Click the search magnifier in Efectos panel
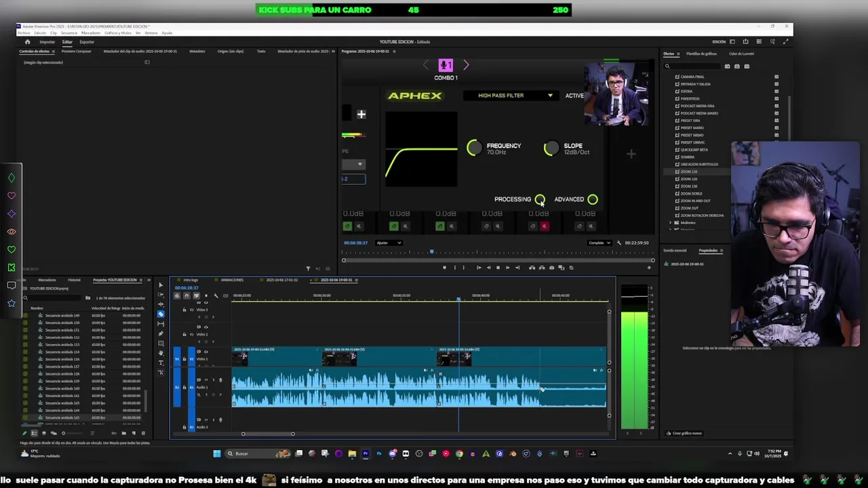This screenshot has height=488, width=868. (x=667, y=66)
